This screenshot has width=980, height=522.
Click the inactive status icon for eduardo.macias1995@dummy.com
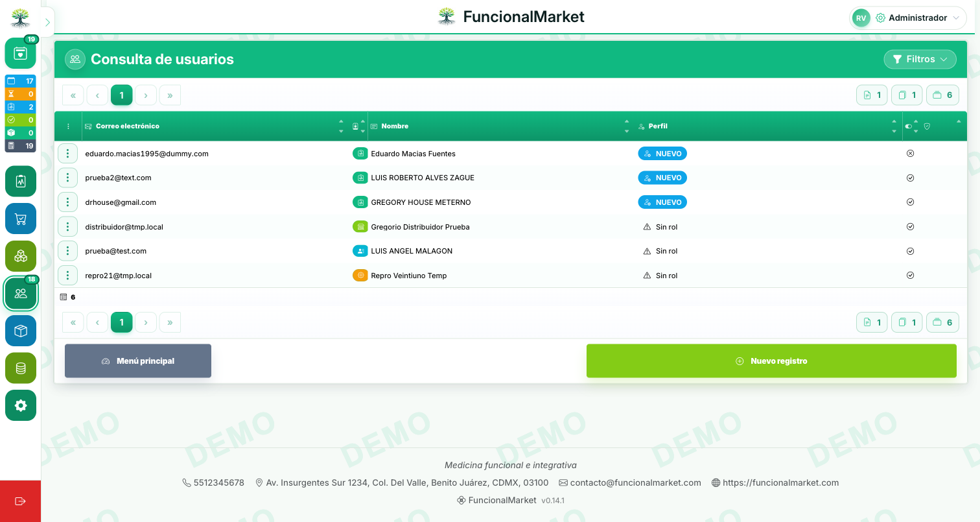click(x=910, y=154)
